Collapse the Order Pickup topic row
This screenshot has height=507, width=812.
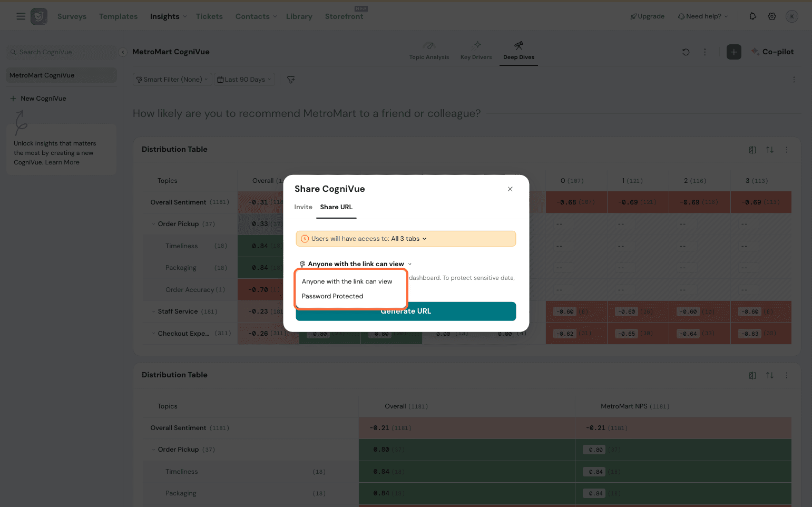[x=153, y=224]
